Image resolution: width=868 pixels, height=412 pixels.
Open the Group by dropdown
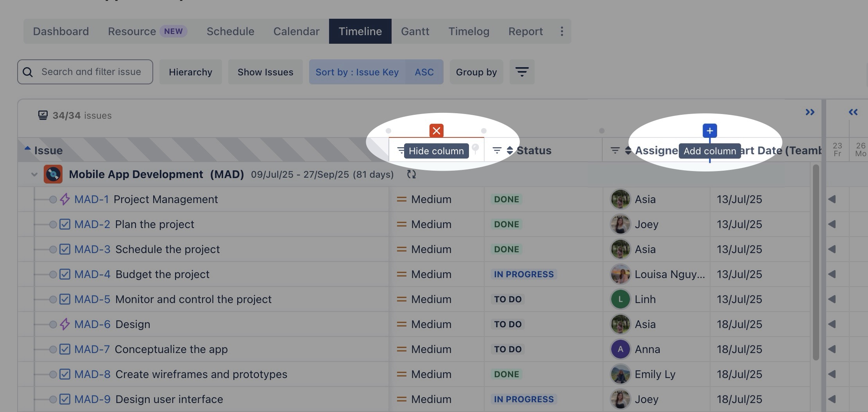476,72
